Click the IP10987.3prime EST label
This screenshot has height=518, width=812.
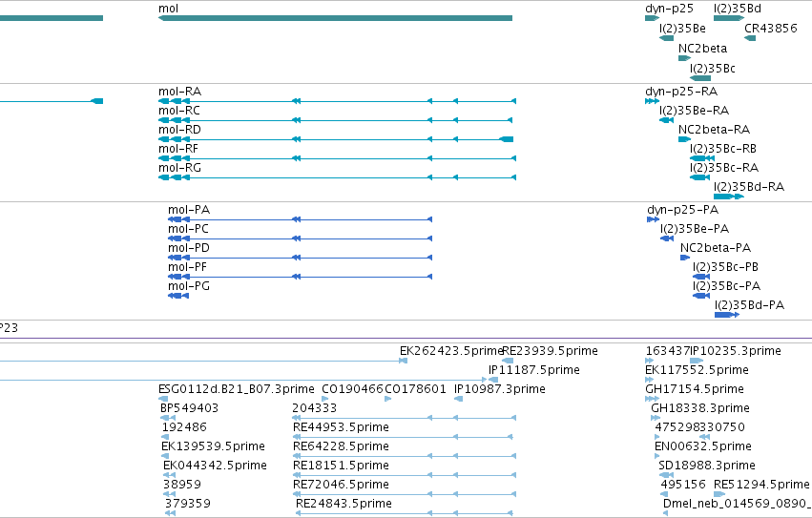tap(500, 390)
